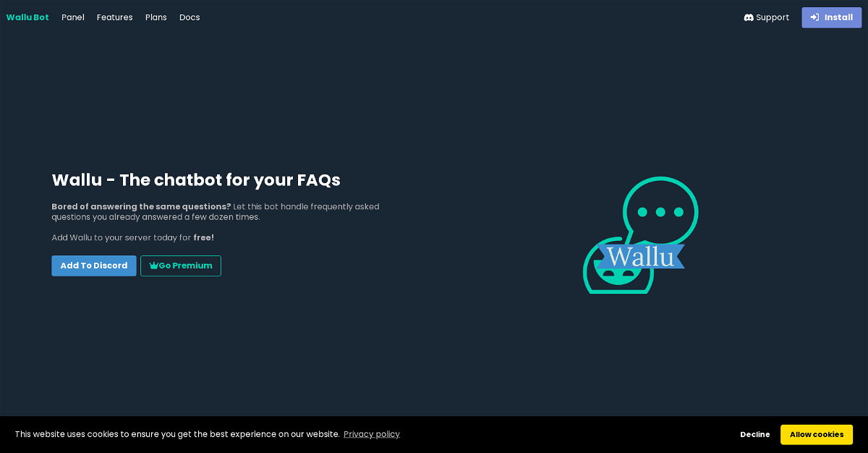Viewport: 868px width, 453px height.
Task: Open the Privacy policy link
Action: tap(372, 434)
